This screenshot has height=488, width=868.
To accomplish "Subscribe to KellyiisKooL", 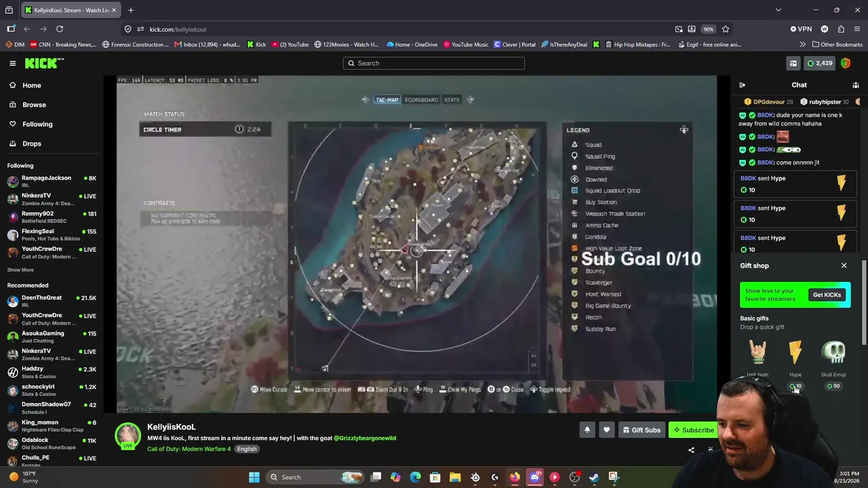I will (693, 430).
